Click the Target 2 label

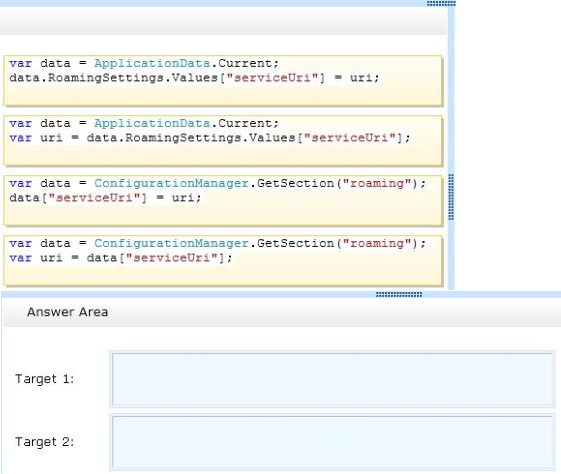[44, 442]
